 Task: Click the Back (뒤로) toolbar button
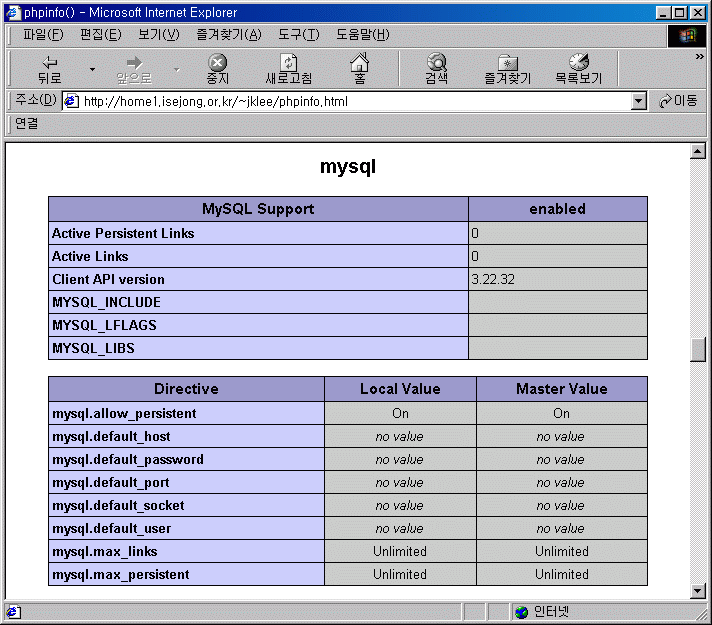click(48, 69)
